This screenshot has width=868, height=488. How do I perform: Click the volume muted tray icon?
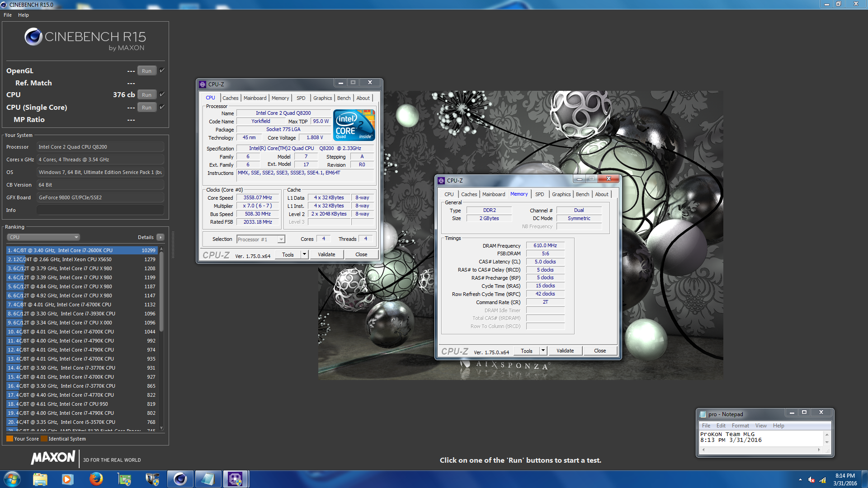pyautogui.click(x=811, y=479)
